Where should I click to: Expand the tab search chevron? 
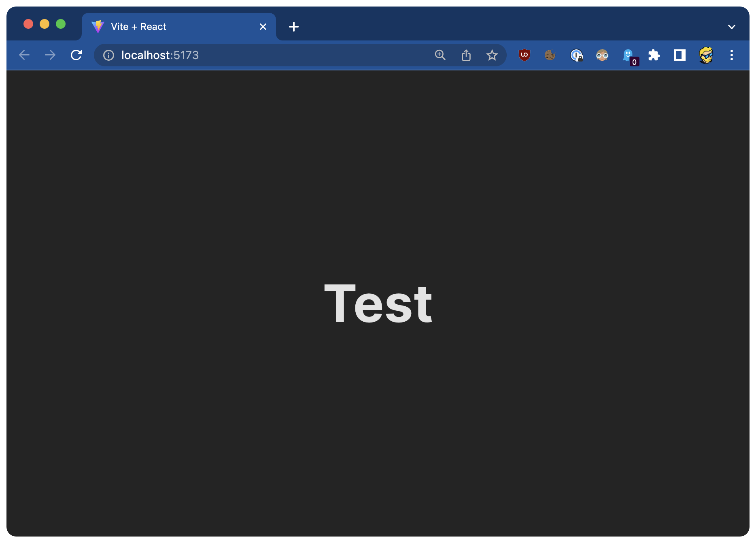731,27
